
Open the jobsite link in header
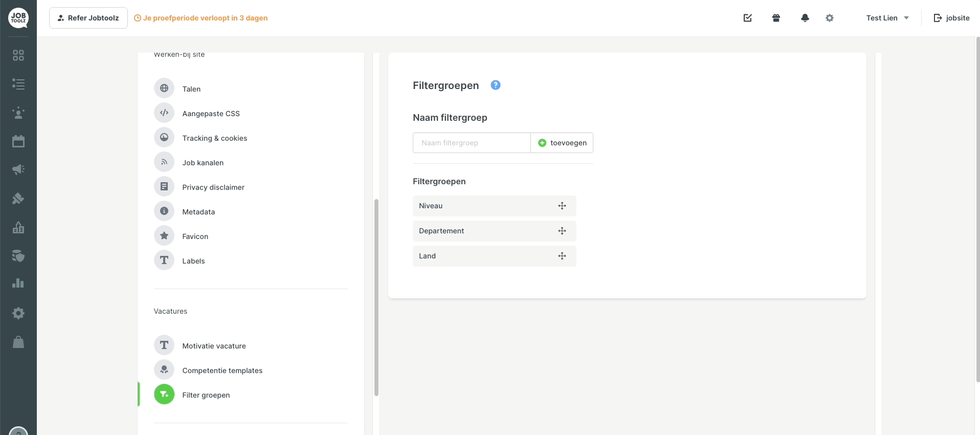coord(951,18)
